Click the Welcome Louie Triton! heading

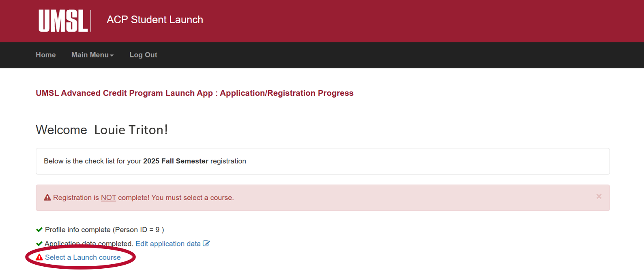(x=102, y=130)
